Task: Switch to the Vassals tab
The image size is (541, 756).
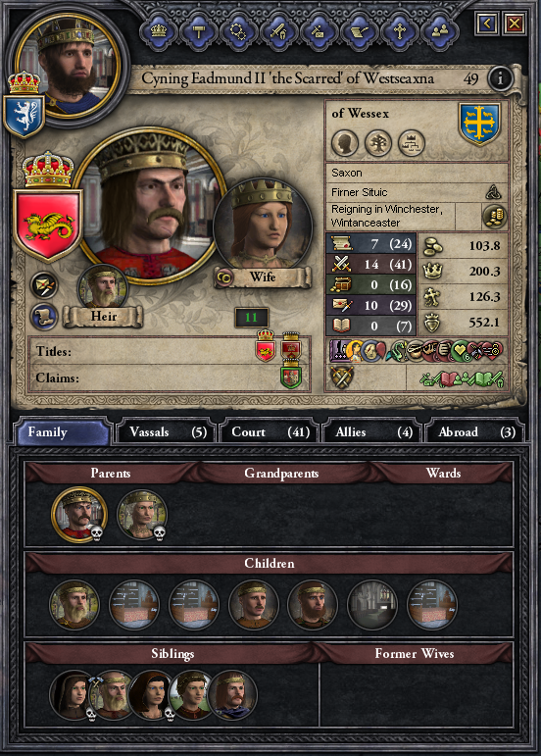Action: click(x=168, y=432)
